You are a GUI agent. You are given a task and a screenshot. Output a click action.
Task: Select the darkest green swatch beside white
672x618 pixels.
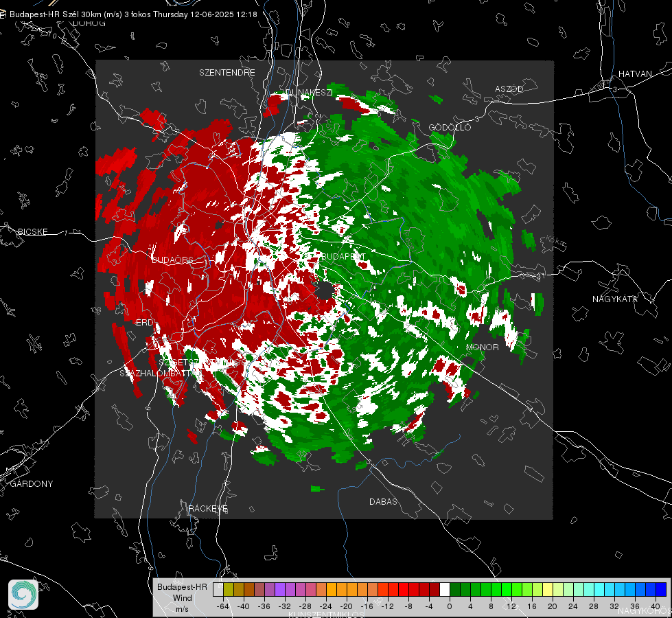(x=455, y=590)
